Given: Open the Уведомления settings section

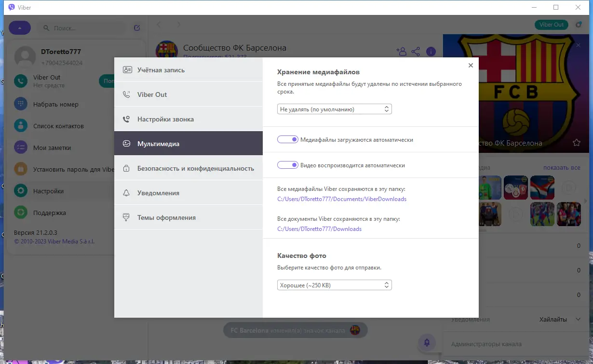Looking at the screenshot, I should pyautogui.click(x=189, y=193).
